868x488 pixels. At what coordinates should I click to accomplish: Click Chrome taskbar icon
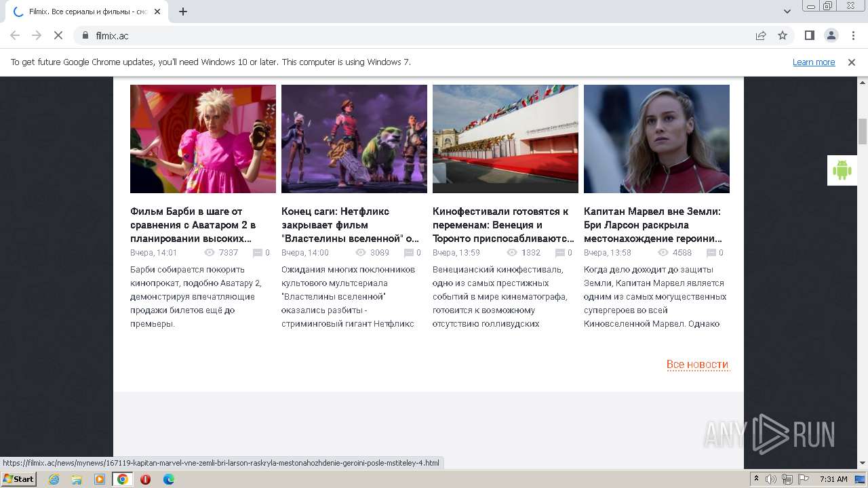(x=123, y=479)
